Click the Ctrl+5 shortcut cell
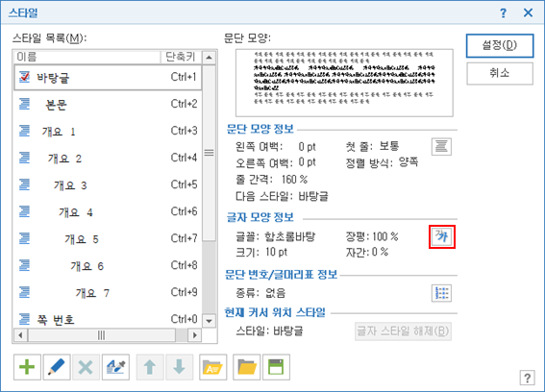Image resolution: width=545 pixels, height=392 pixels. (x=184, y=184)
